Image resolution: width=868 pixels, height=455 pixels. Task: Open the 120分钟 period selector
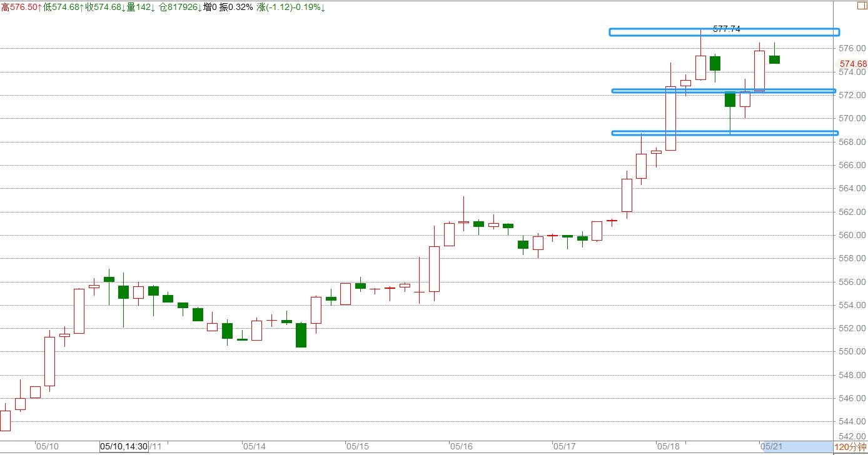(850, 447)
